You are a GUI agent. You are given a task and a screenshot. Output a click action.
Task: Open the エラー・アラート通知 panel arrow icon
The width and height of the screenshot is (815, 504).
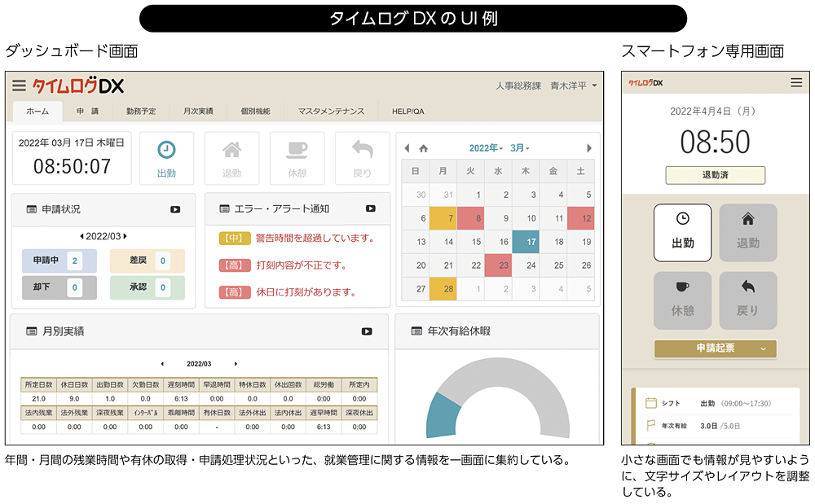(371, 208)
